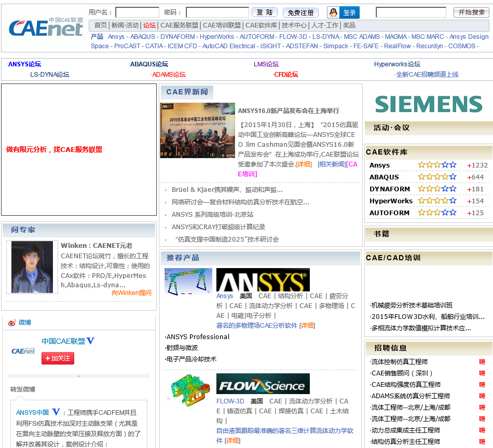Open the 首页 menu item

(101, 25)
